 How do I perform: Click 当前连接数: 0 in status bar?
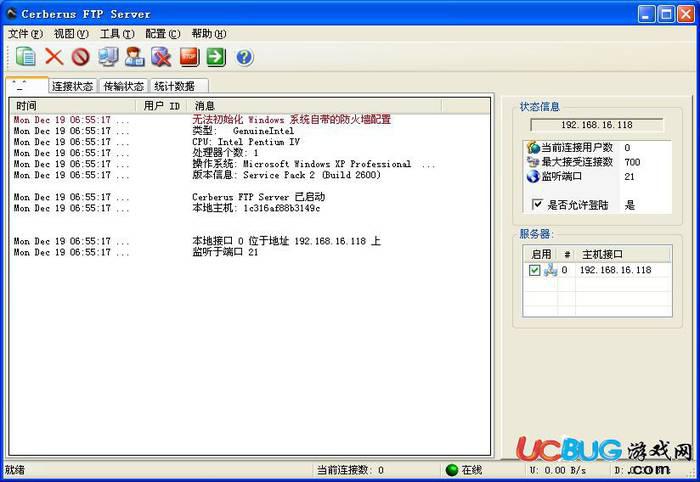pos(350,470)
